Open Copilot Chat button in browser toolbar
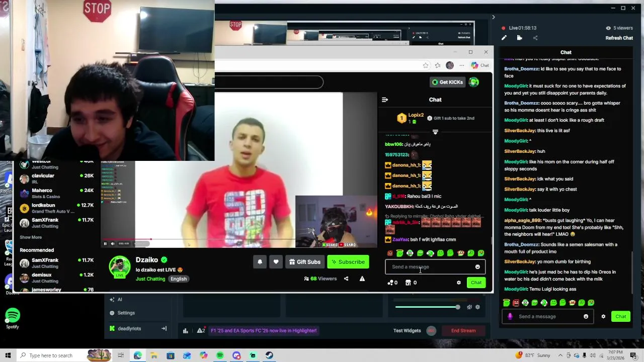Image resolution: width=644 pixels, height=362 pixels. (x=480, y=65)
